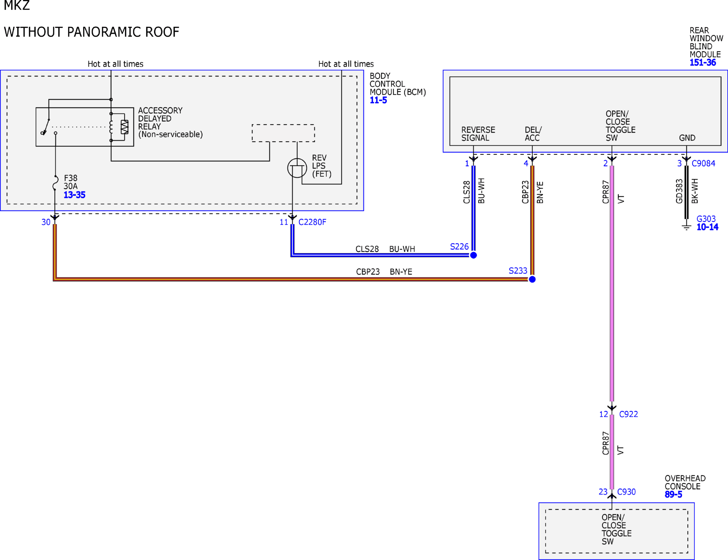728x560 pixels.
Task: Click OPEN/CLOSE TOGGLE SW inside Overhead Console box
Action: (x=616, y=529)
